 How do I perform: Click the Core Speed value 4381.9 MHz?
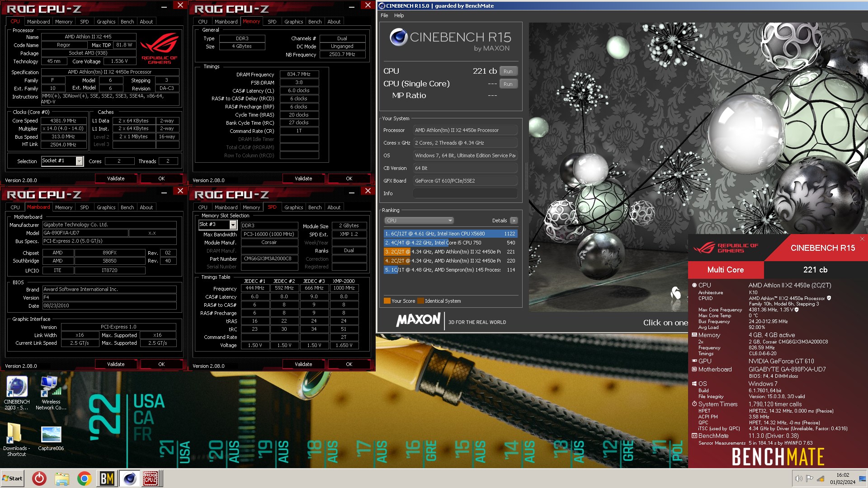[63, 121]
